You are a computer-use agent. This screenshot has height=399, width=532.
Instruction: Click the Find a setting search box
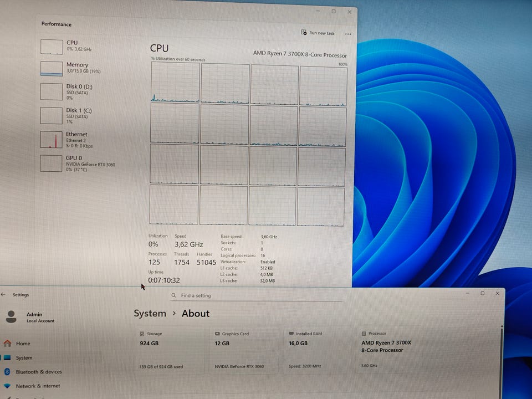257,295
